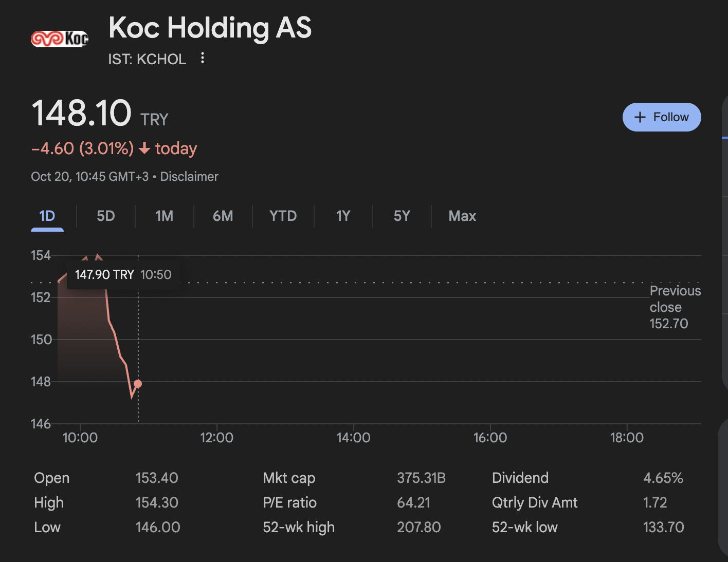The width and height of the screenshot is (728, 562).
Task: Open the Disclaimer link
Action: 189,177
